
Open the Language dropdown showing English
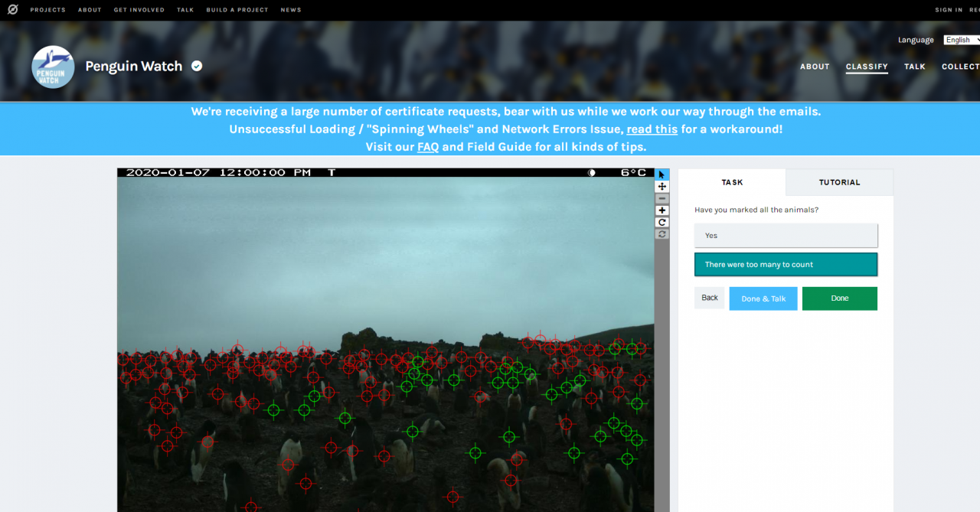(x=962, y=40)
